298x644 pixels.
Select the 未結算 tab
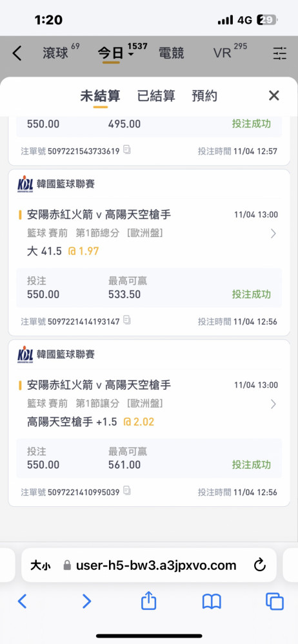point(100,96)
